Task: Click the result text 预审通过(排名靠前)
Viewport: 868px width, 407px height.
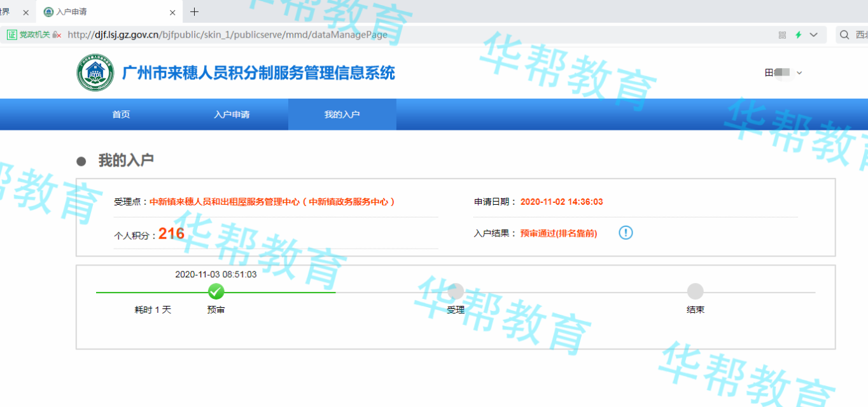Action: click(559, 233)
